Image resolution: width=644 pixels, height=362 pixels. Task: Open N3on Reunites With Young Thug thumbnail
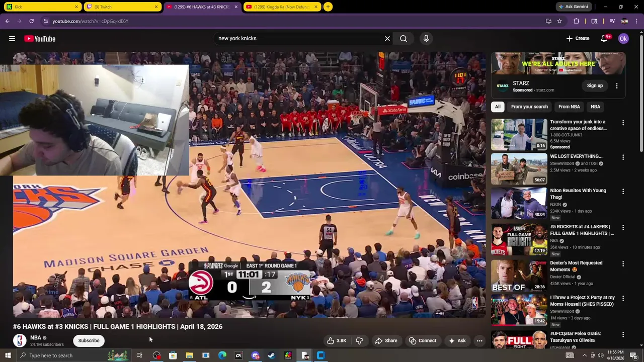(x=519, y=203)
